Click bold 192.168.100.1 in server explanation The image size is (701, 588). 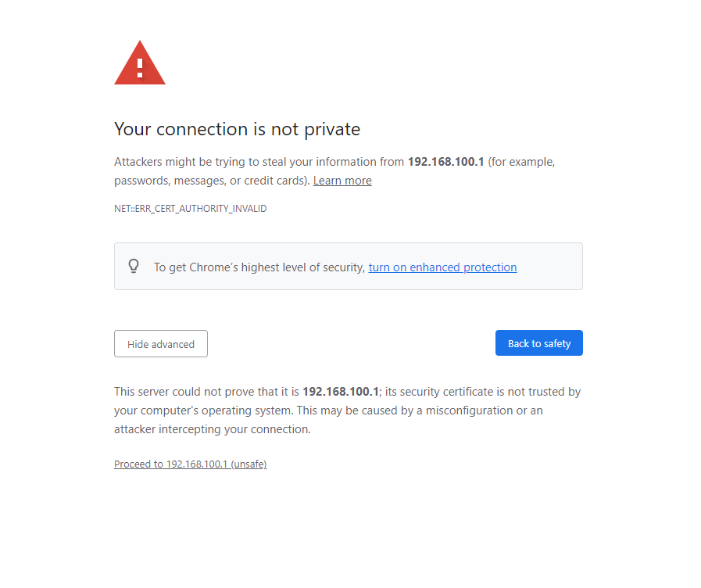pyautogui.click(x=341, y=392)
